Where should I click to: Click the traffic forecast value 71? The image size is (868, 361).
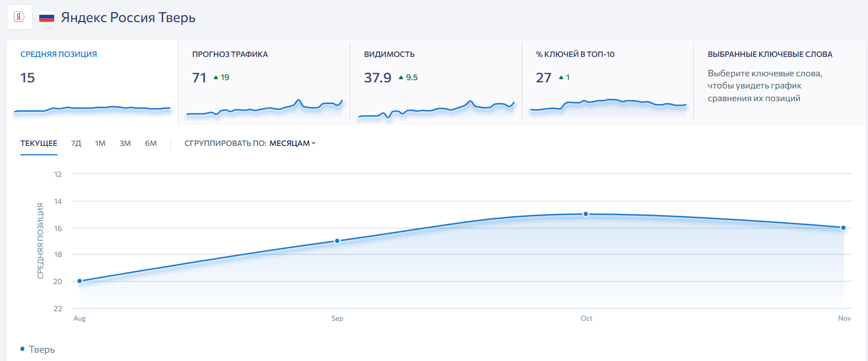(x=199, y=78)
